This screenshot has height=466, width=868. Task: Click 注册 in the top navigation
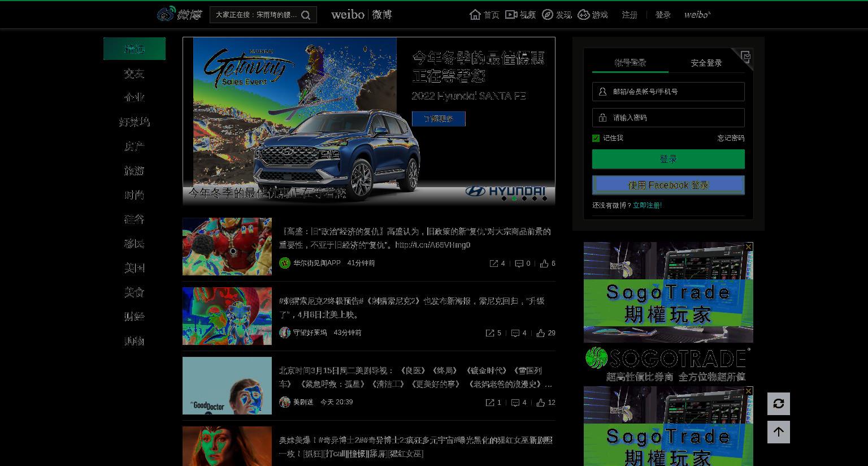click(630, 15)
